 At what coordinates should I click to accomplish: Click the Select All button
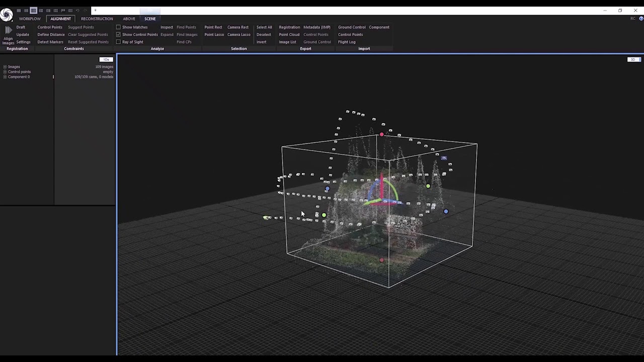click(264, 27)
